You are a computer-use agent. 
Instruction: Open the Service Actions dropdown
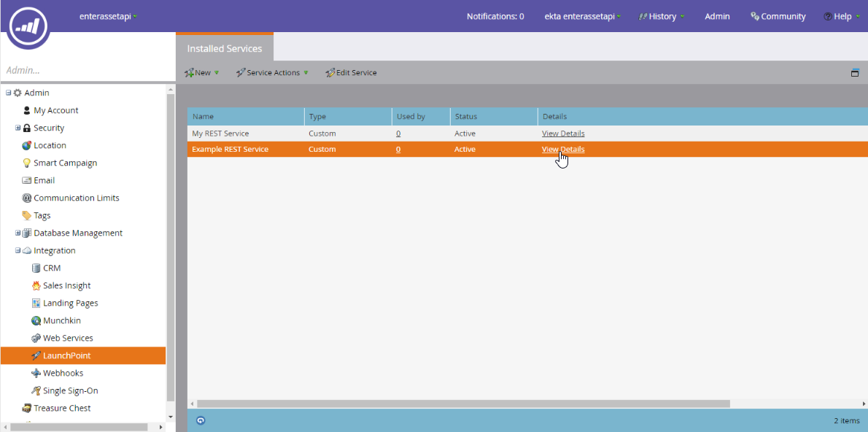point(272,72)
